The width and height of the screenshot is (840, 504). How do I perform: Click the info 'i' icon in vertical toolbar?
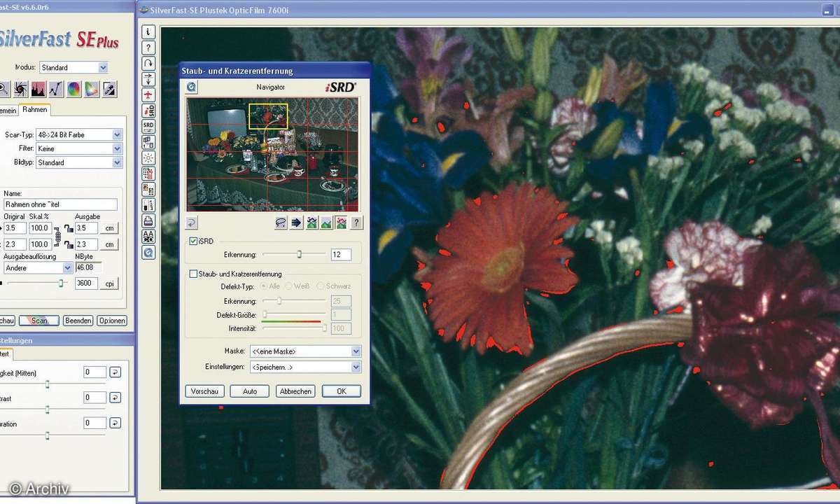pos(148,31)
